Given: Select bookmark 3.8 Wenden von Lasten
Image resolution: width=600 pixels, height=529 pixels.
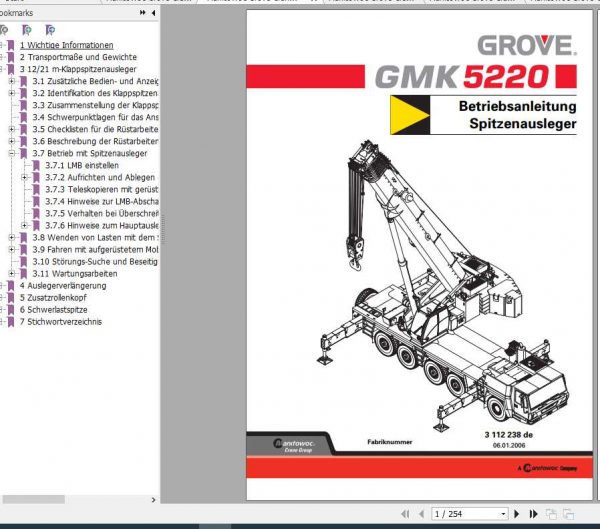Looking at the screenshot, I should click(x=95, y=238).
